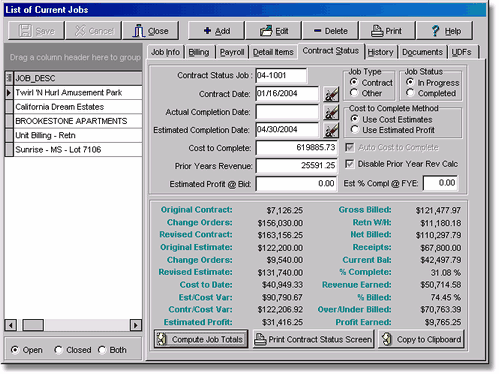The image size is (499, 374).
Task: Click the Cost to Complete field
Action: [x=296, y=148]
